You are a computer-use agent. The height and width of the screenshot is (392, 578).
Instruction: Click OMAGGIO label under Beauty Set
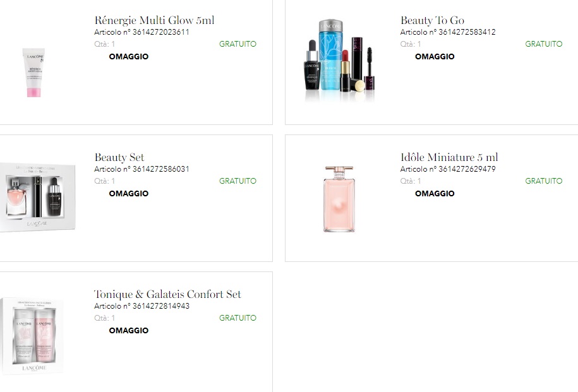(x=129, y=193)
